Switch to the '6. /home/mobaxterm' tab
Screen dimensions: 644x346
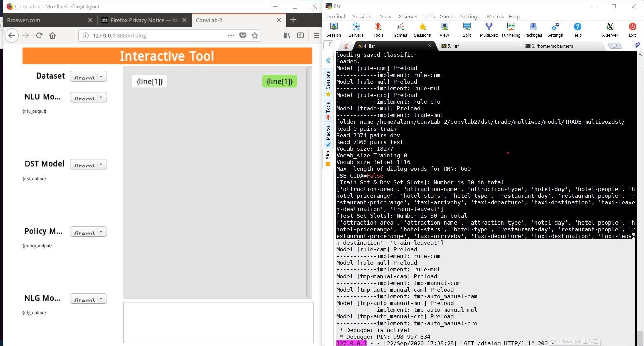click(562, 46)
